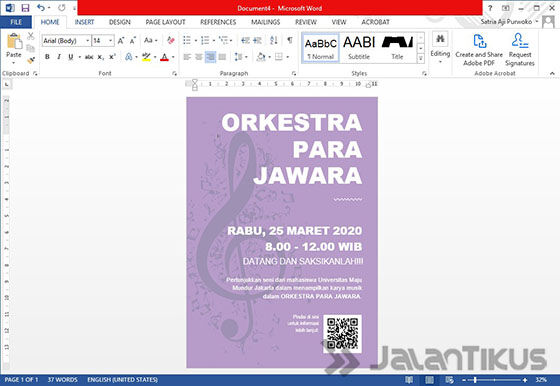
Task: Decrease font size with Shrink Font
Action: pos(133,41)
